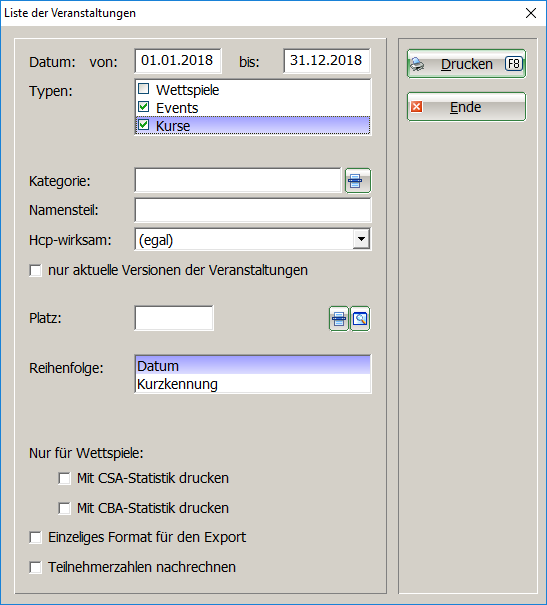Enable 'Mit CBA-Statistik drucken'

pyautogui.click(x=64, y=508)
